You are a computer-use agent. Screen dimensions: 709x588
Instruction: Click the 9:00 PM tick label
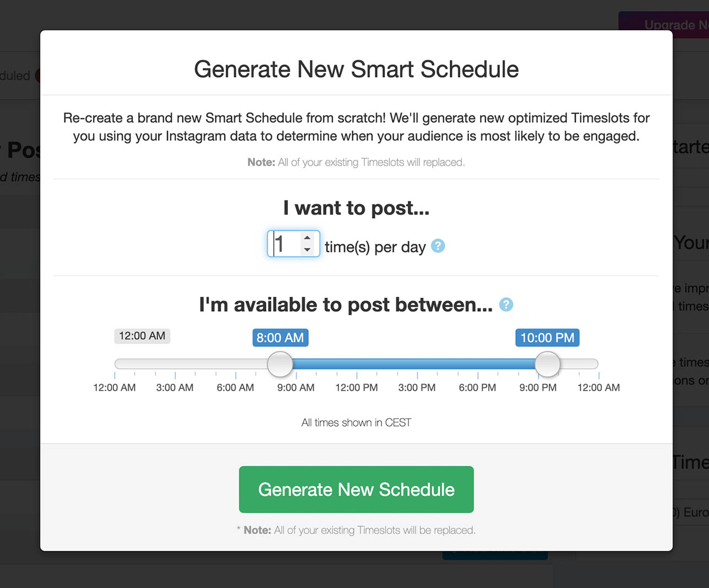coord(538,388)
